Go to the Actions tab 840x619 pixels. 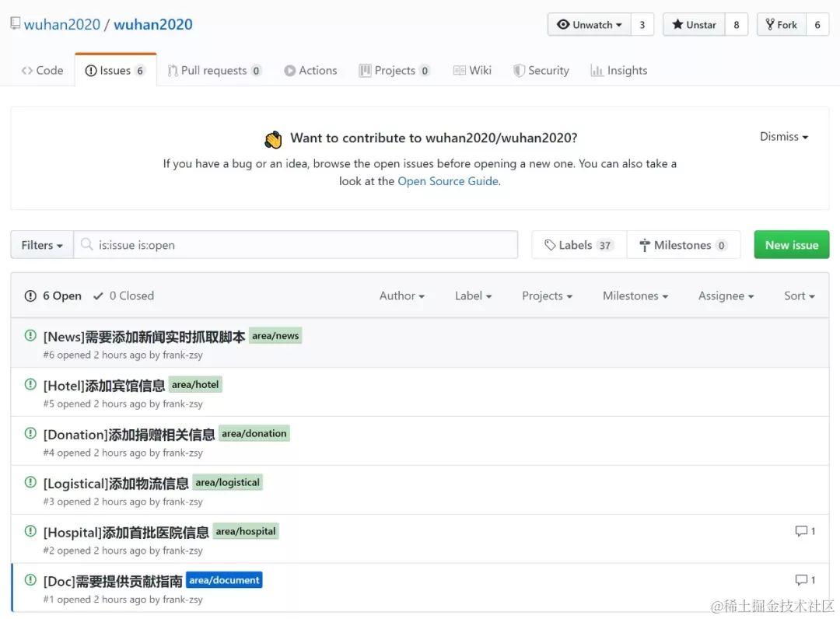[310, 70]
